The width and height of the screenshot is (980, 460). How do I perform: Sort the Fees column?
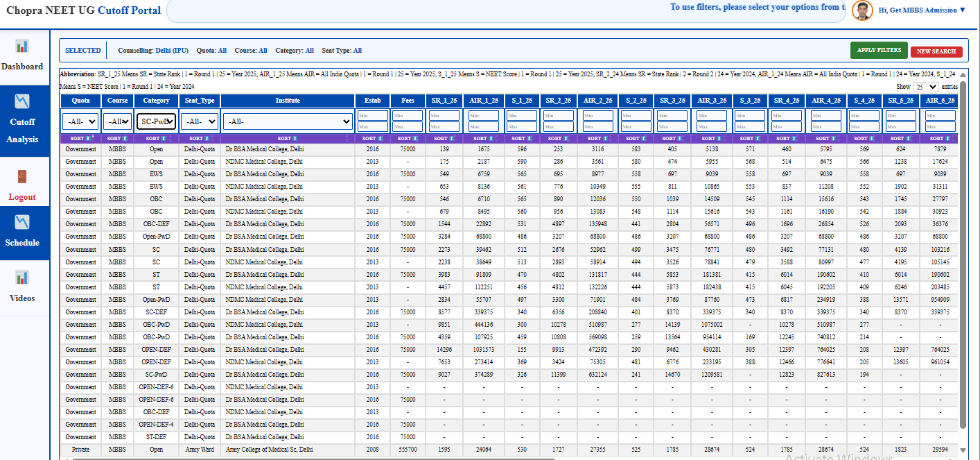(408, 139)
